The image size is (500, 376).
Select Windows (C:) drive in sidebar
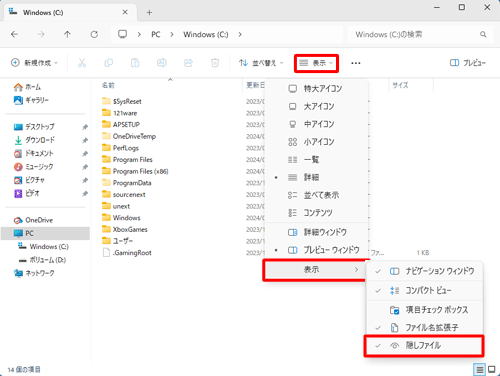(x=43, y=247)
